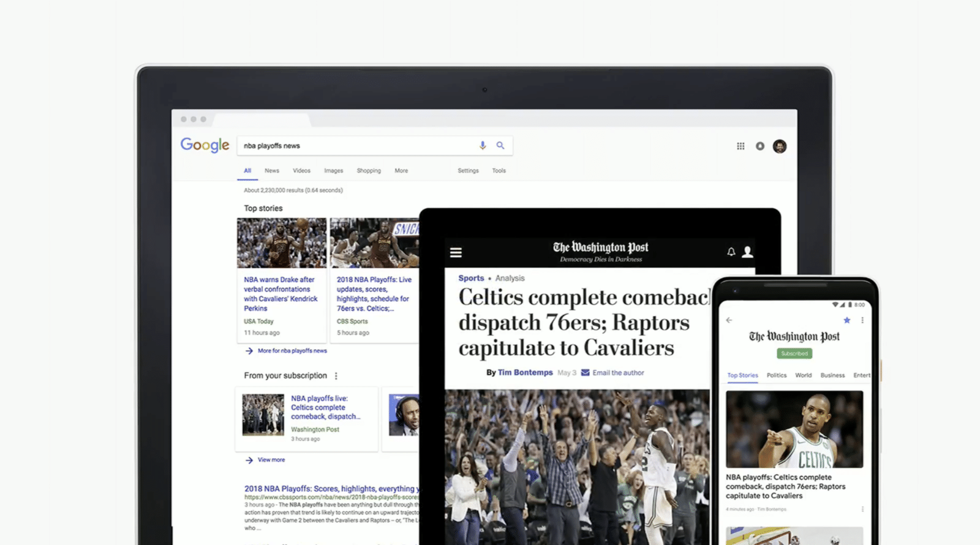
Task: Toggle the green Subscribed button
Action: pyautogui.click(x=794, y=353)
